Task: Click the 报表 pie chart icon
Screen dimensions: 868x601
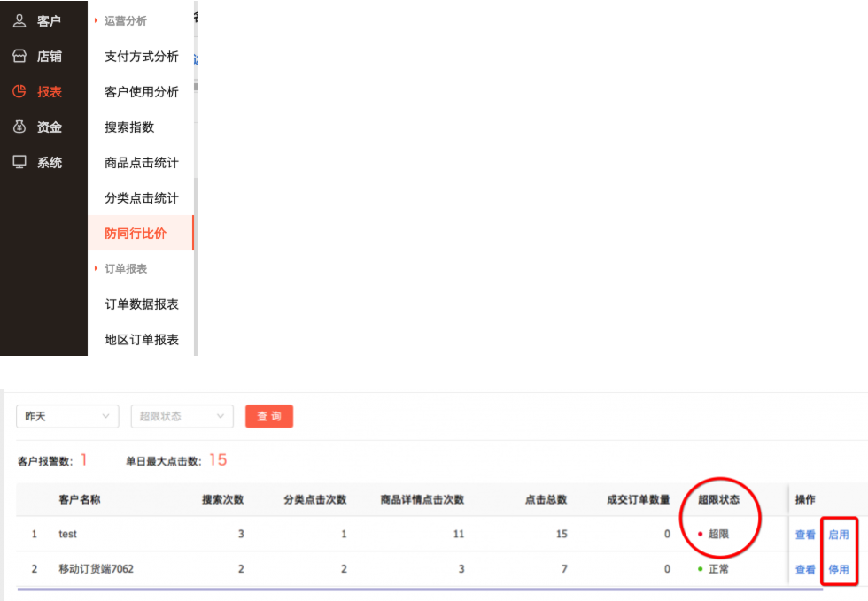Action: [x=19, y=91]
